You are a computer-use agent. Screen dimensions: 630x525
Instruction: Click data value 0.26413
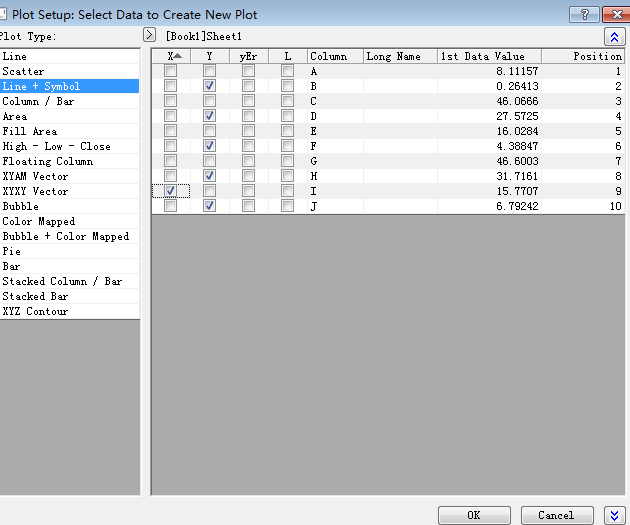point(517,86)
